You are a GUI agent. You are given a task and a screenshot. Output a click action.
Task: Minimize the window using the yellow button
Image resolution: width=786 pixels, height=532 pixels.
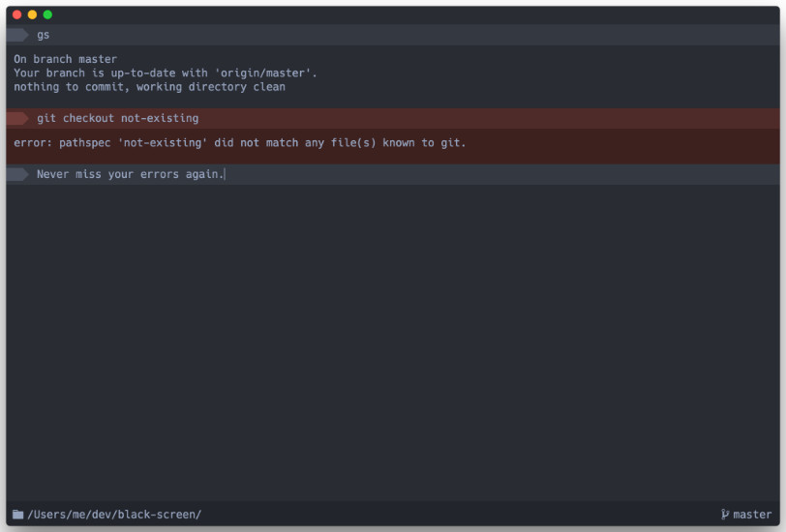[32, 15]
